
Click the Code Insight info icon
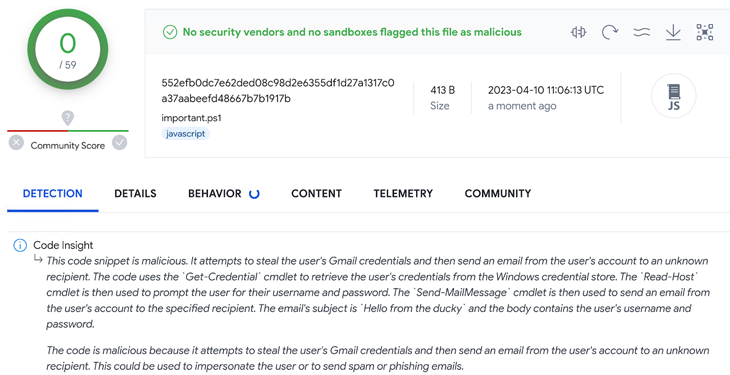[x=20, y=245]
